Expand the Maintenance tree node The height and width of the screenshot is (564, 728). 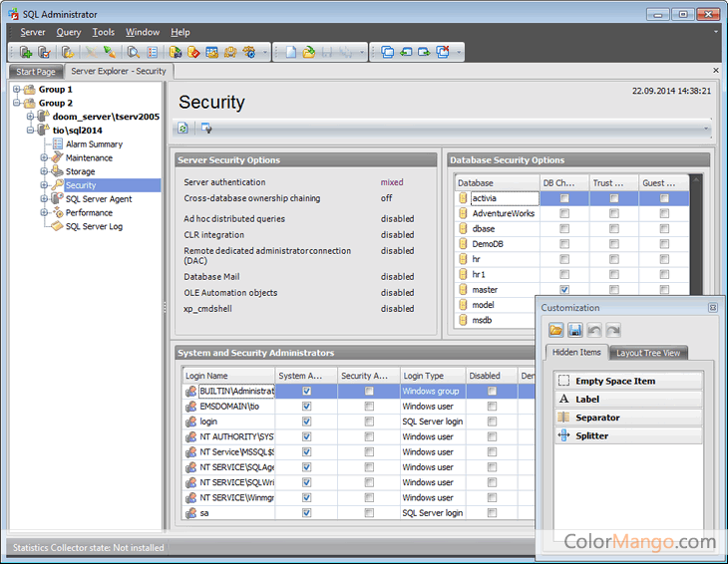coord(44,157)
